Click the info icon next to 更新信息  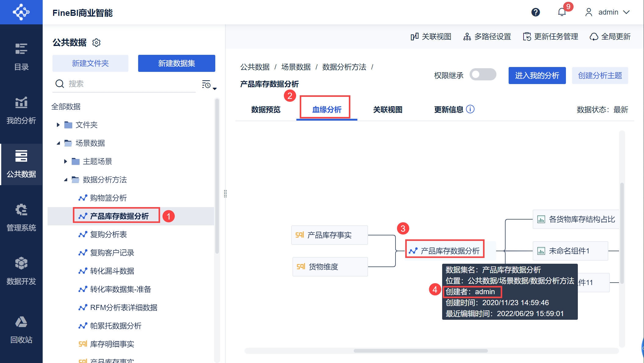pos(470,109)
